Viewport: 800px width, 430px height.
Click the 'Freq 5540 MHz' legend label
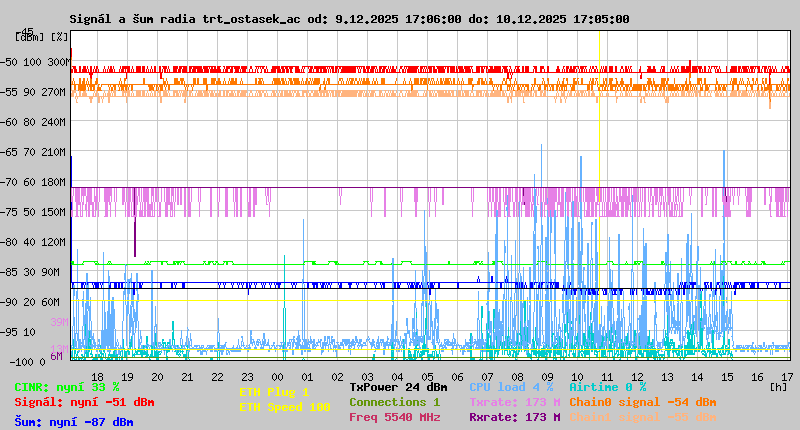[x=394, y=417]
